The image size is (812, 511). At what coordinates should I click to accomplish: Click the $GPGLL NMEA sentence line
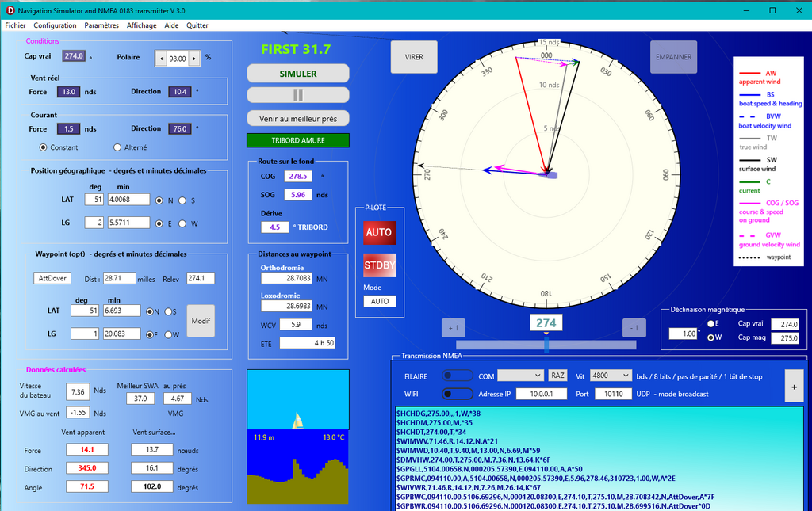tap(488, 469)
